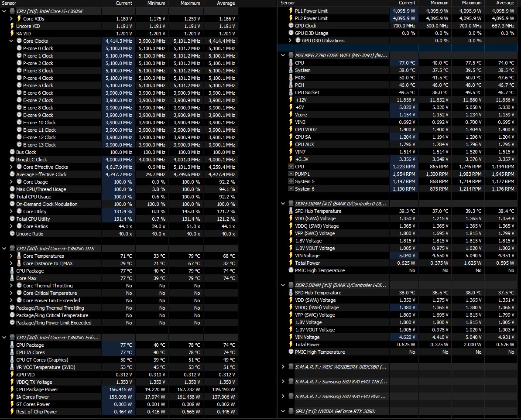This screenshot has width=521, height=420.
Task: Expand the Core Usage row
Action: 11,181
